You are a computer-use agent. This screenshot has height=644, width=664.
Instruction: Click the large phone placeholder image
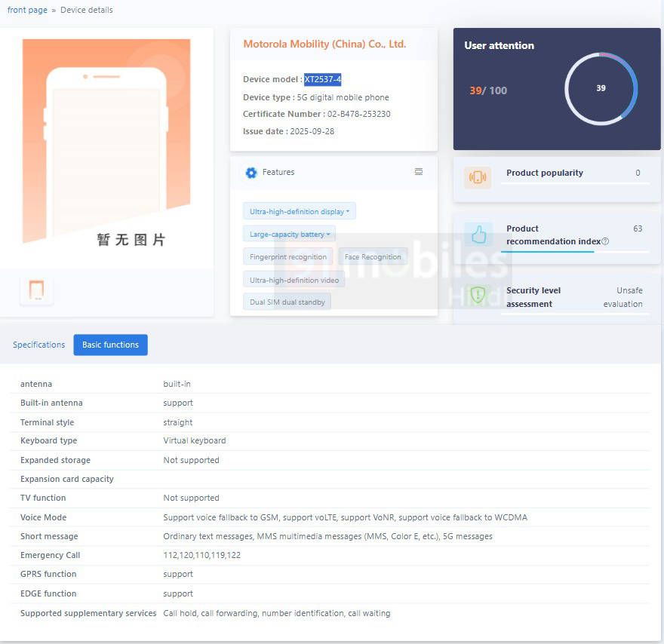pyautogui.click(x=106, y=143)
